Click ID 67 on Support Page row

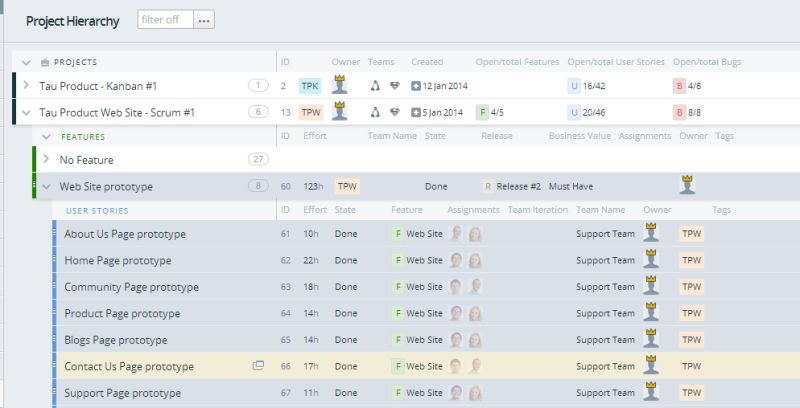point(286,393)
